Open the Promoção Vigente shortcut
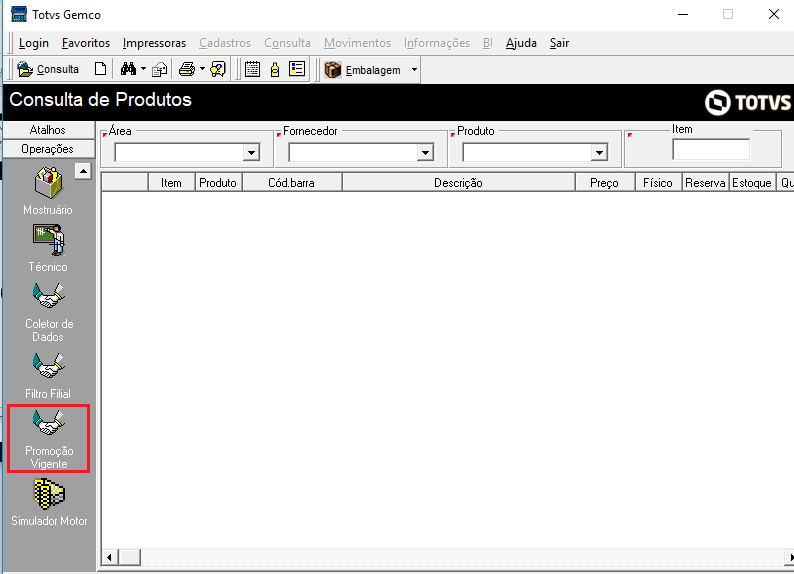Viewport: 794px width, 574px height. pyautogui.click(x=49, y=438)
